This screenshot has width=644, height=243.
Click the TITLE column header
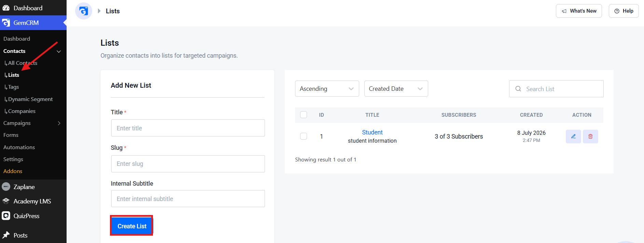pos(372,115)
